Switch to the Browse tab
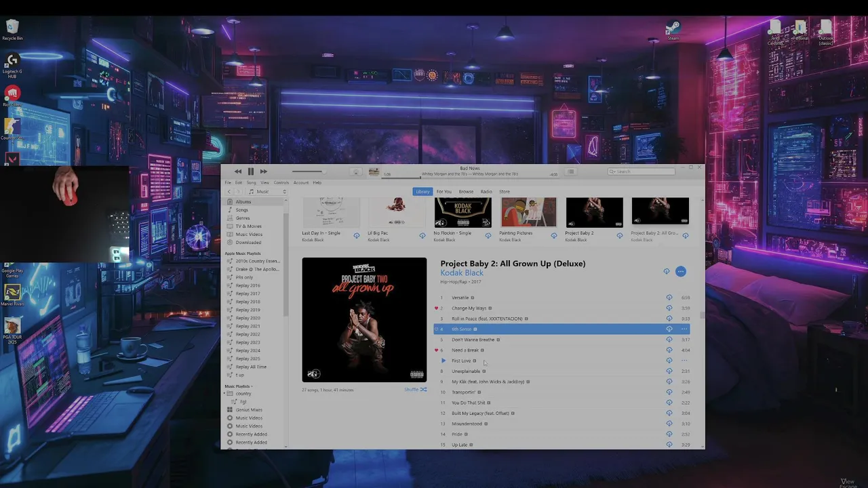 (x=466, y=192)
